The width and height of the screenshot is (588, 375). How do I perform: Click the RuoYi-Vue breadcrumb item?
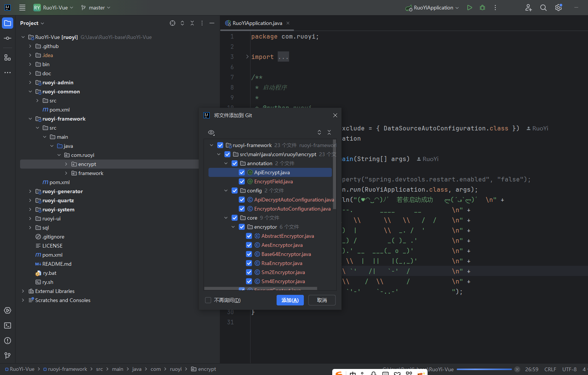click(20, 369)
